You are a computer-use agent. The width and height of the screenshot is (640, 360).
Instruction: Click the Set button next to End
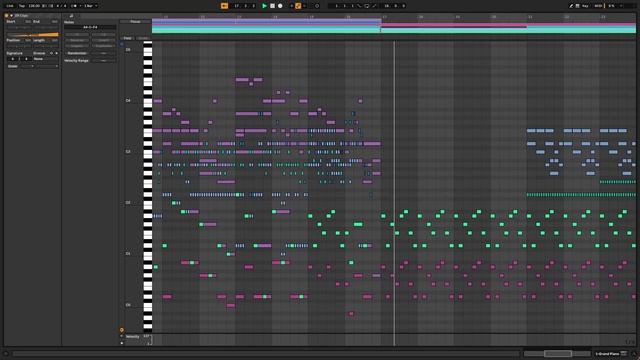coord(54,22)
